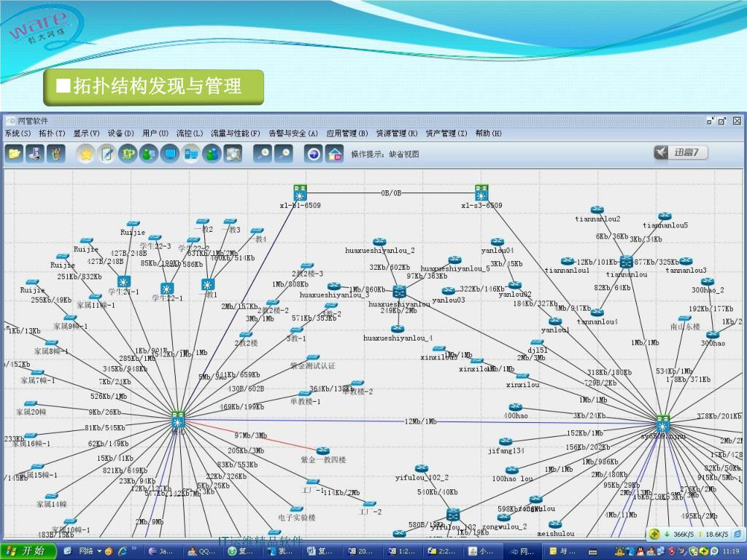Click the green IP toolbar icon
This screenshot has height=560, width=747.
128,153
